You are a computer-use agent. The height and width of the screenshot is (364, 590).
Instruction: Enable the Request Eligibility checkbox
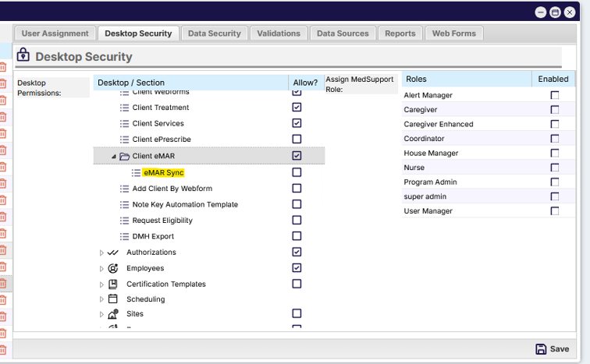pyautogui.click(x=297, y=220)
